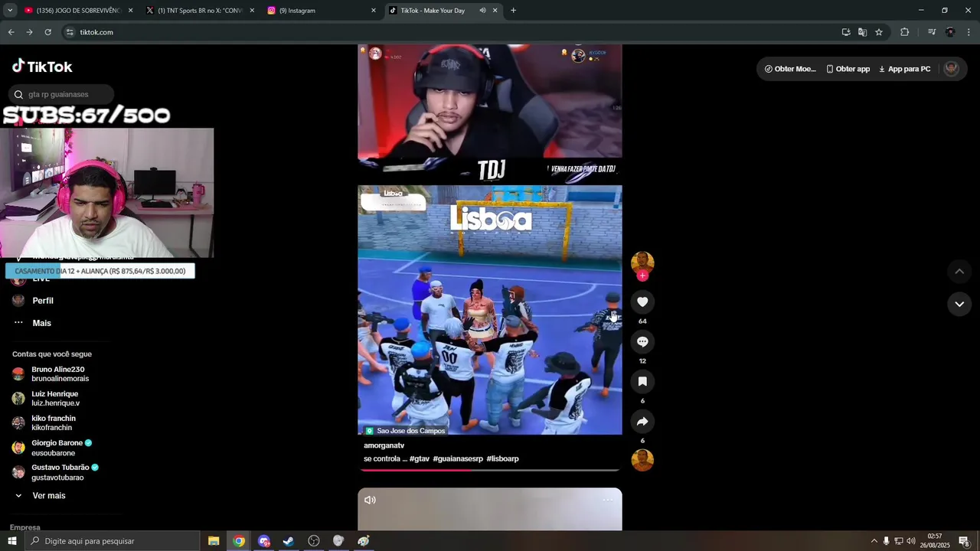Image resolution: width=980 pixels, height=551 pixels.
Task: Save video using the bookmark icon
Action: [x=642, y=382]
